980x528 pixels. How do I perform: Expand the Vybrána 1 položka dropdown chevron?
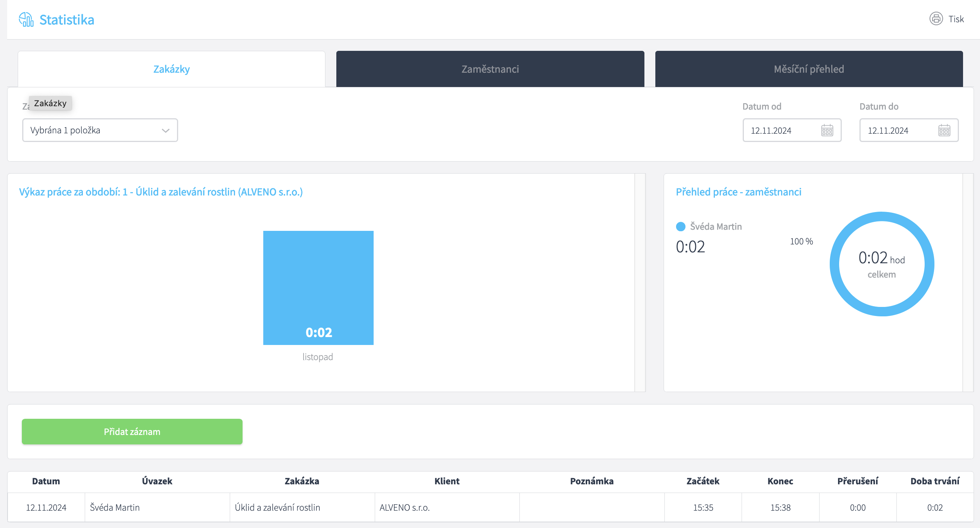click(165, 130)
